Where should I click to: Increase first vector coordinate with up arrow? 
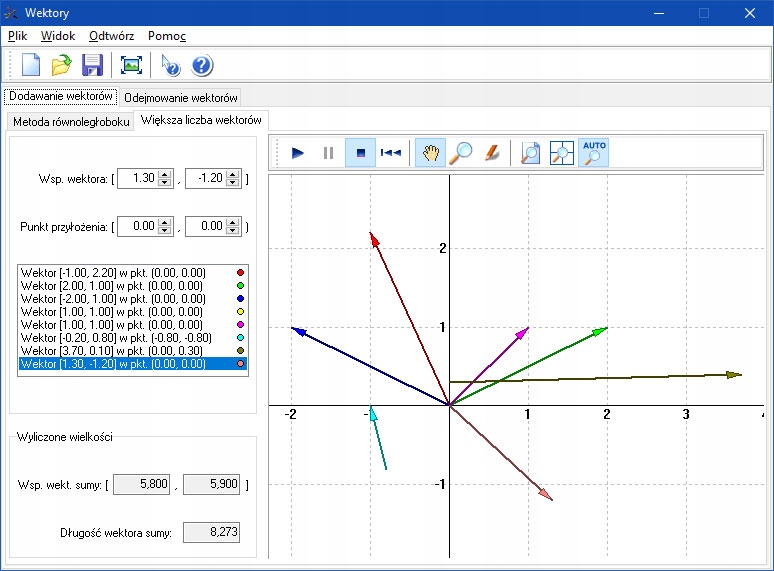coord(165,174)
